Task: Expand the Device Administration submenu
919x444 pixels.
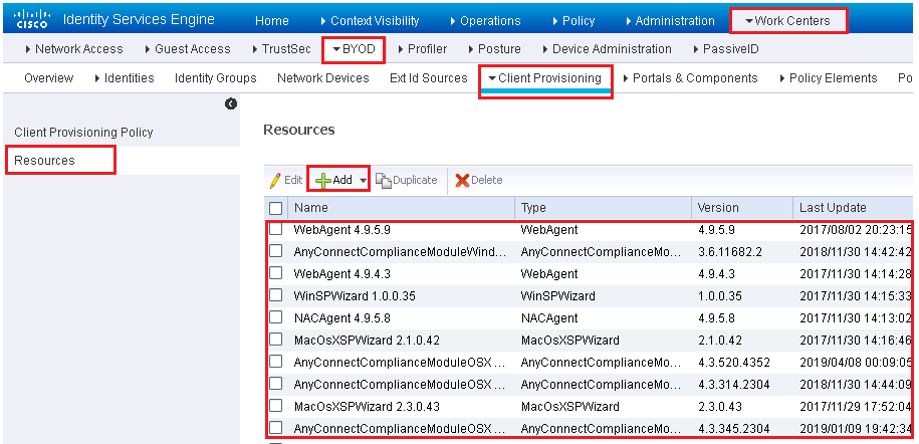Action: click(x=607, y=49)
